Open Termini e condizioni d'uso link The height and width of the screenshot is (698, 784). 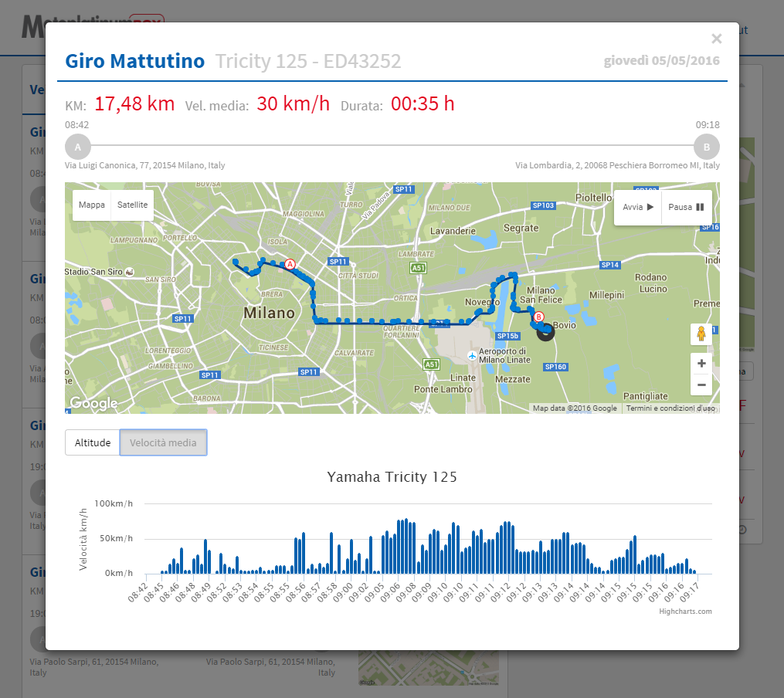670,408
